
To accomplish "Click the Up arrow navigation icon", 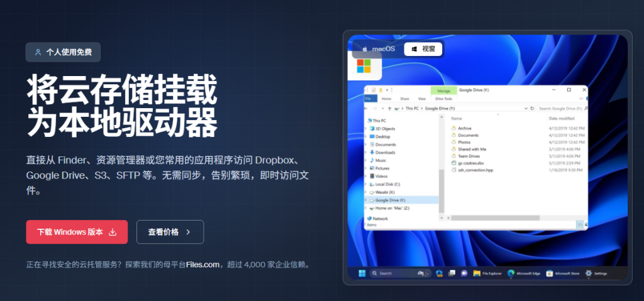I will pyautogui.click(x=390, y=108).
